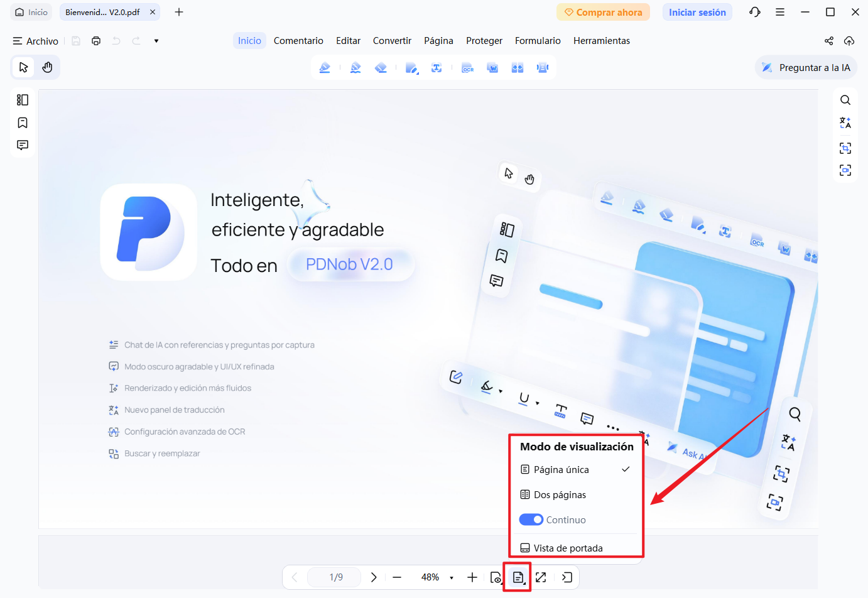Switch to the Formulario tab
The height and width of the screenshot is (598, 868).
(x=538, y=41)
